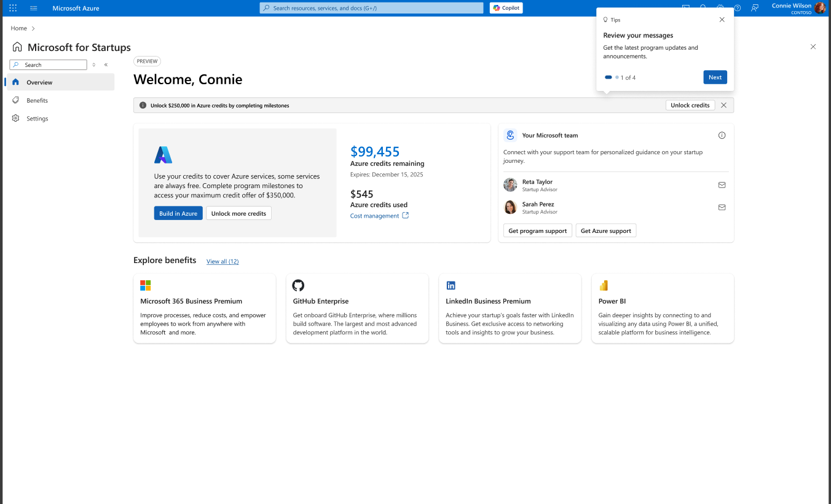Viewport: 831px width, 504px height.
Task: Click the Copilot button in header
Action: pyautogui.click(x=506, y=8)
